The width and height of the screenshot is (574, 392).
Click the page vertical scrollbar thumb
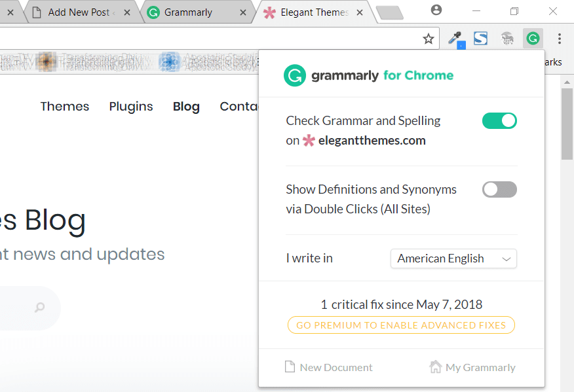[567, 124]
